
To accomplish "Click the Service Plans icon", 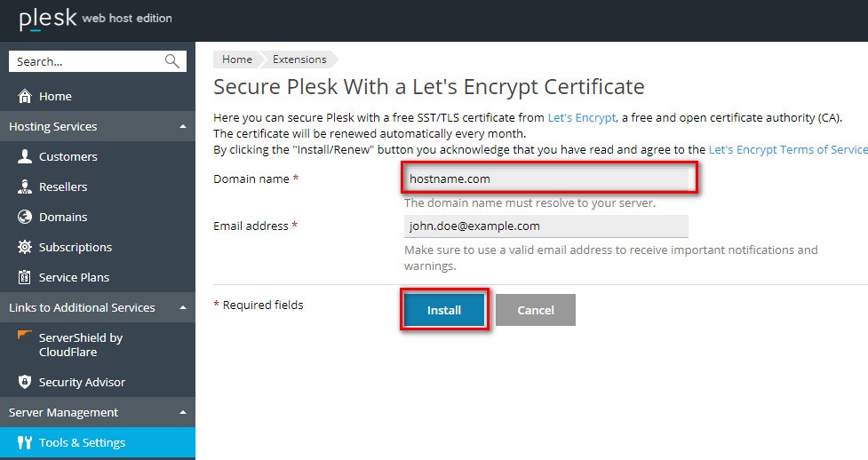I will pos(24,277).
